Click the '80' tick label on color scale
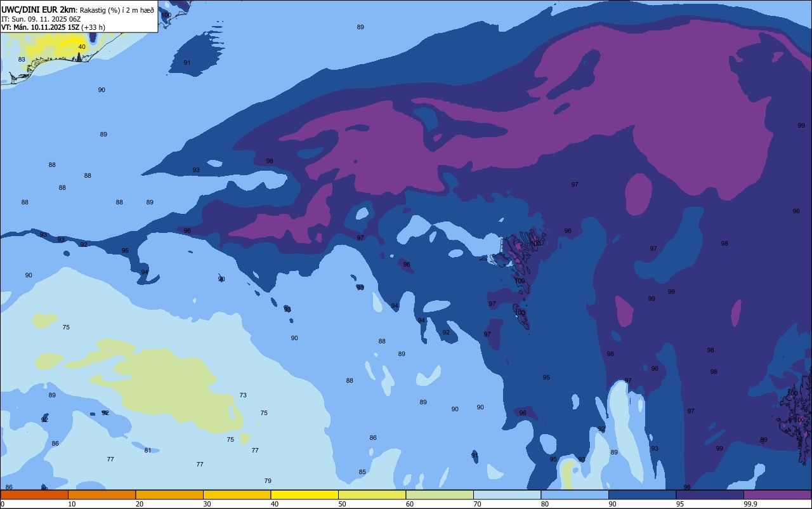This screenshot has width=812, height=509. pos(545,504)
